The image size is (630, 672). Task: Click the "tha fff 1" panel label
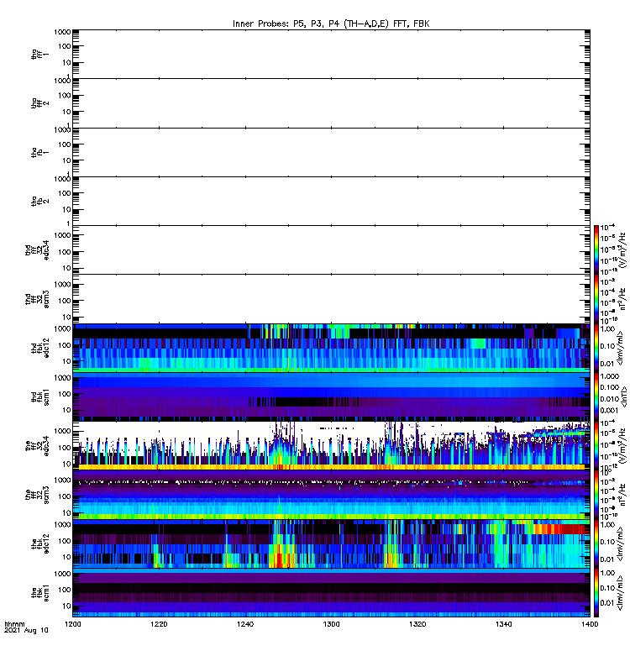(x=39, y=54)
